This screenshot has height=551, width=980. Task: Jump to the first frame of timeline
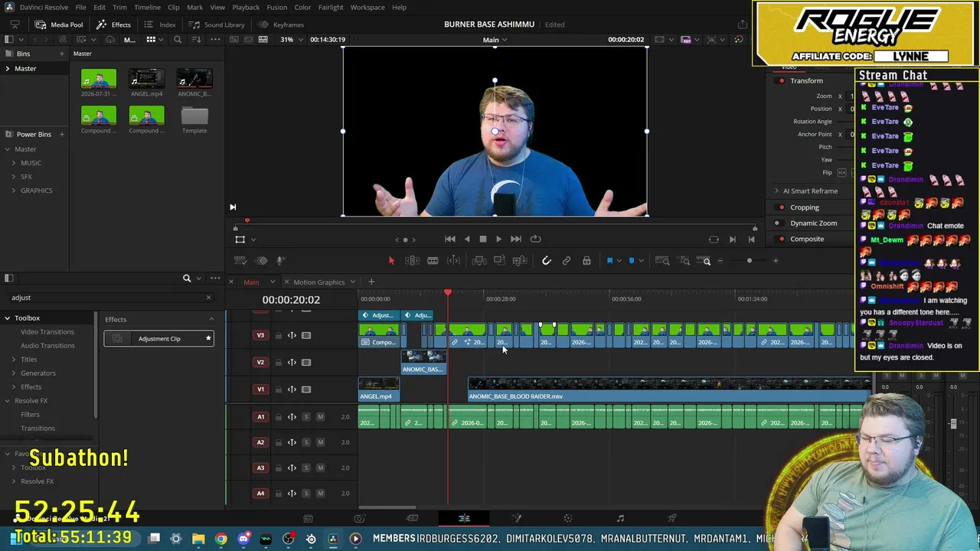tap(450, 240)
